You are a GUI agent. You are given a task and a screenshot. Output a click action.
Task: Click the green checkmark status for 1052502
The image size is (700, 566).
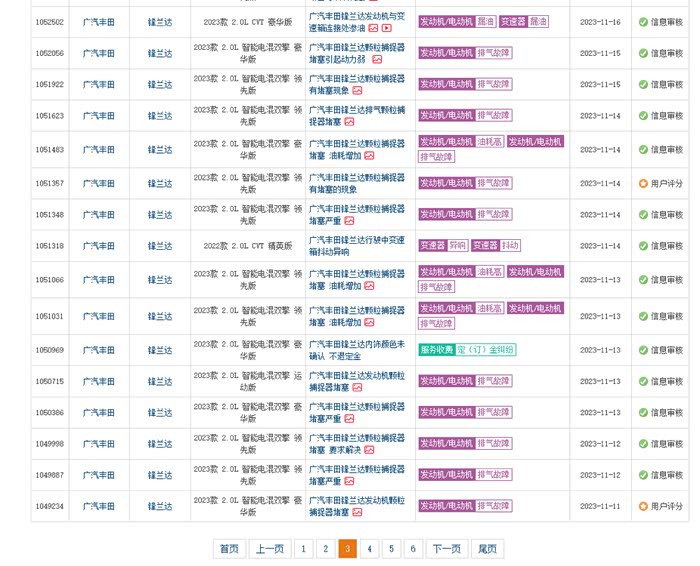[644, 22]
